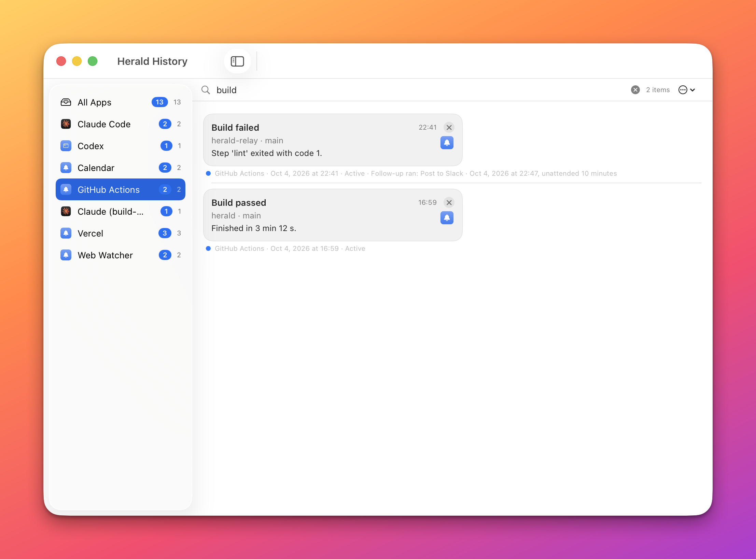Click the '2 items' count label
This screenshot has height=559, width=756.
[658, 90]
